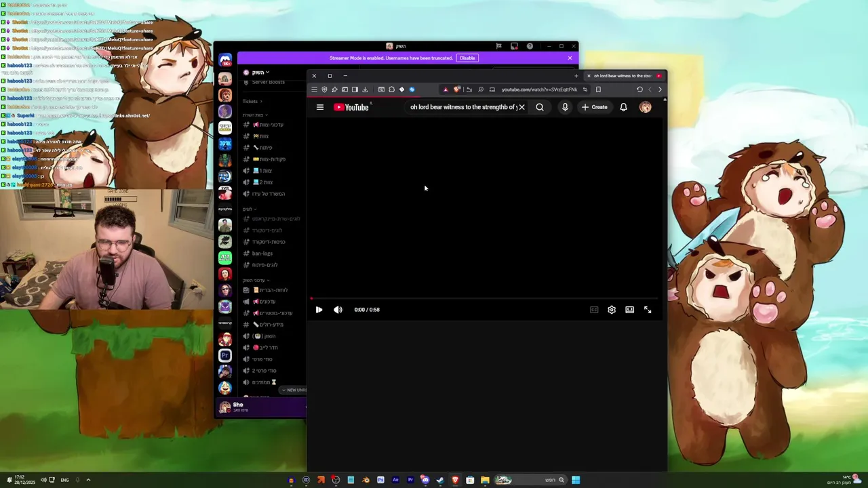The image size is (868, 488).
Task: Focus the YouTube search text field
Action: 463,107
